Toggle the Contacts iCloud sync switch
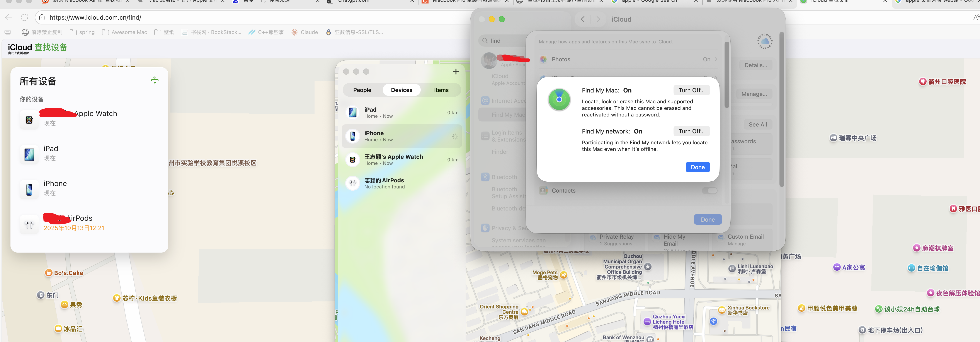Image resolution: width=980 pixels, height=342 pixels. [709, 191]
